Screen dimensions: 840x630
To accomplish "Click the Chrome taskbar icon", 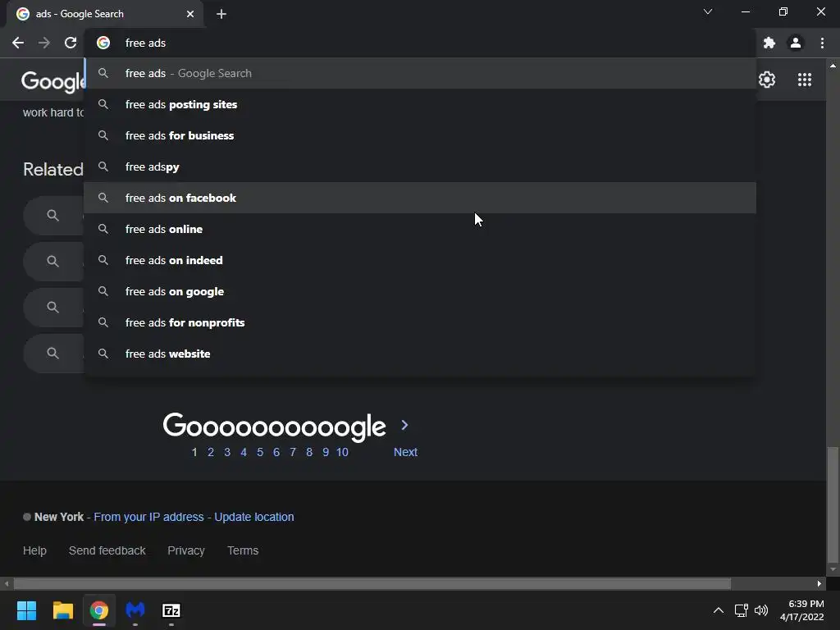I will 99,610.
